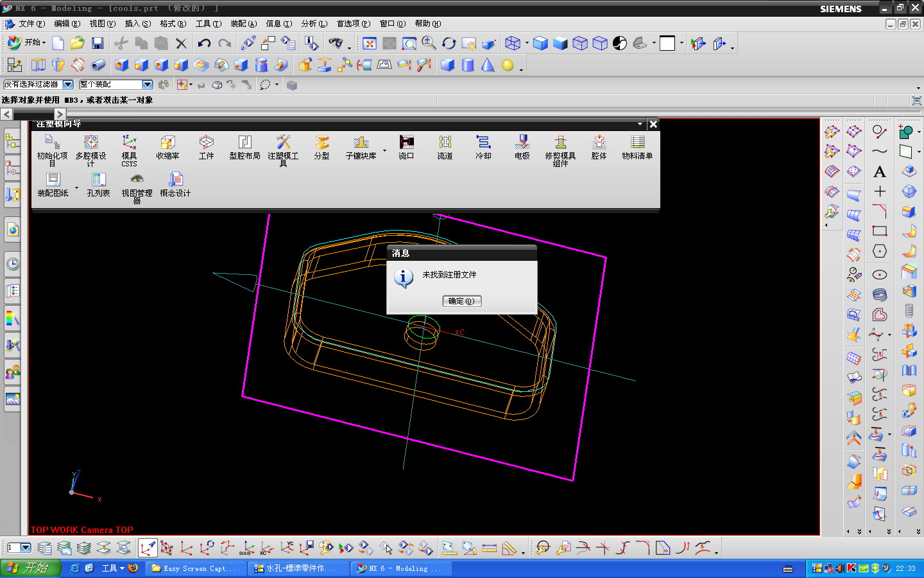
Task: Click the 模具 CSYS icon
Action: click(129, 143)
